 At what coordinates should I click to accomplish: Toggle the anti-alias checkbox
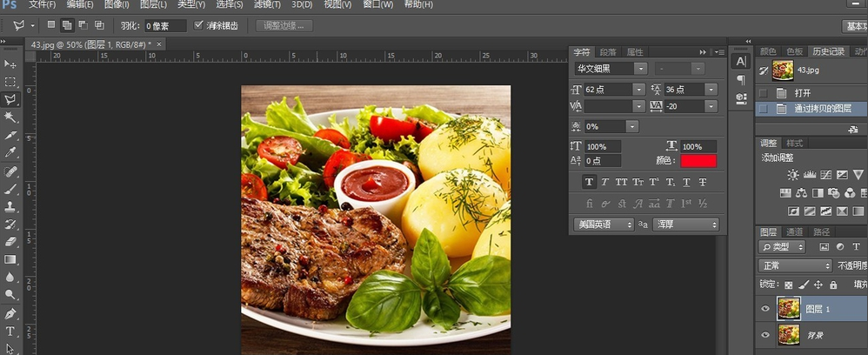click(x=198, y=25)
